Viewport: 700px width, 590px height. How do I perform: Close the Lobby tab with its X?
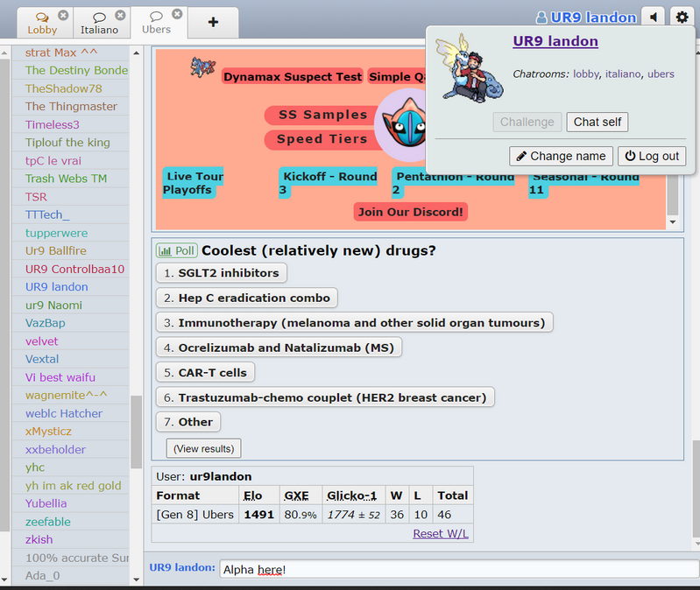click(63, 15)
